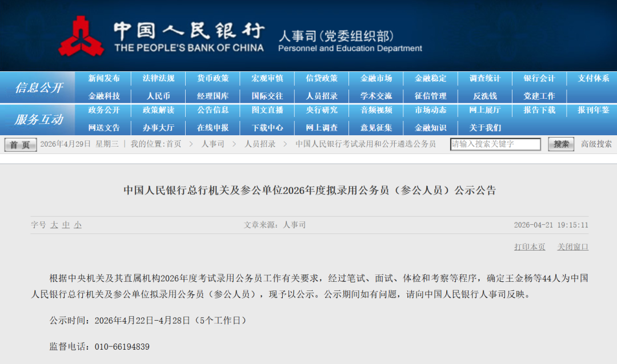
Task: Go to 金融稳定 page
Action: (x=431, y=78)
